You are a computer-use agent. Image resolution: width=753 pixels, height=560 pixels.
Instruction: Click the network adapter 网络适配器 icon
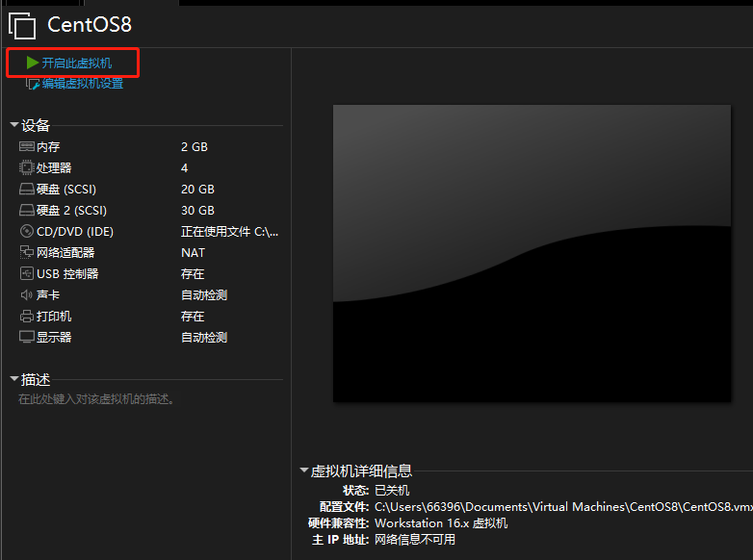(x=26, y=252)
